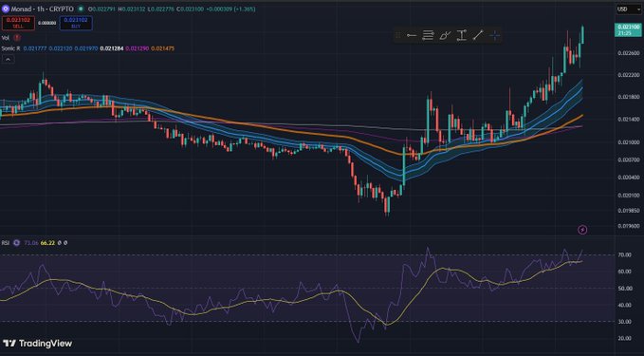Click Sonic R value 0.021777

(34, 48)
